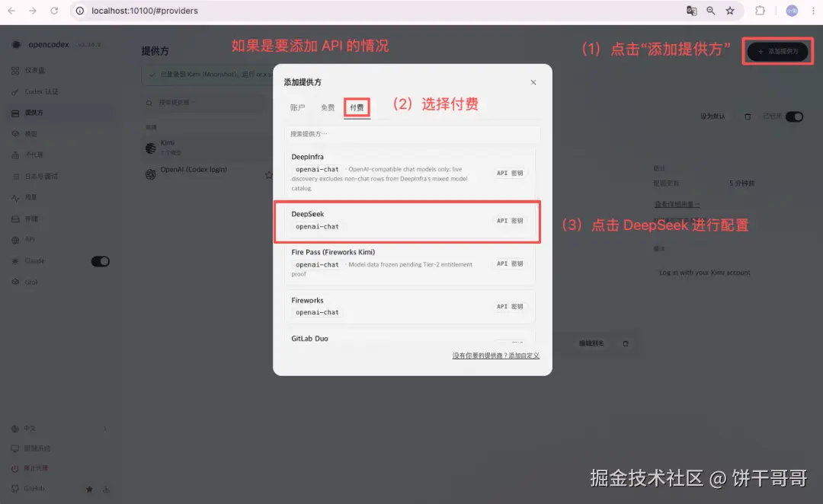Open the GitHub link in the sidebar
The height and width of the screenshot is (504, 823).
tap(34, 488)
